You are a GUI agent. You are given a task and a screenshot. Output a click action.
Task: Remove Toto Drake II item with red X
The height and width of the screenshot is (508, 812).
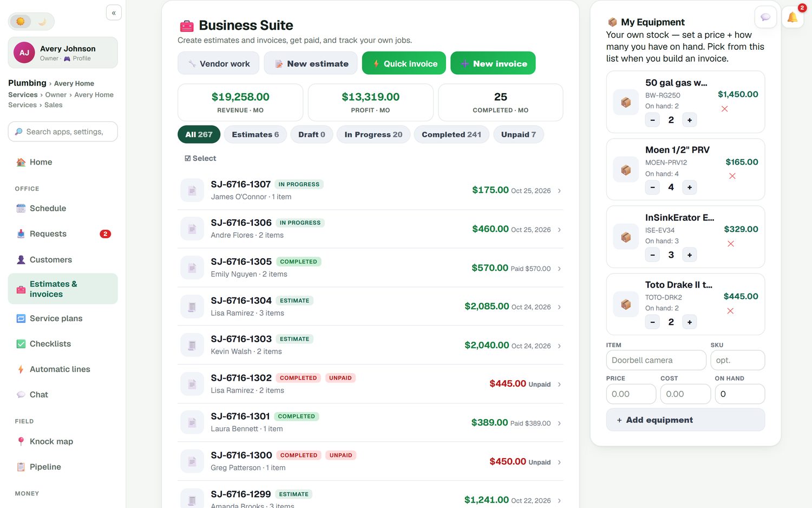pos(730,311)
